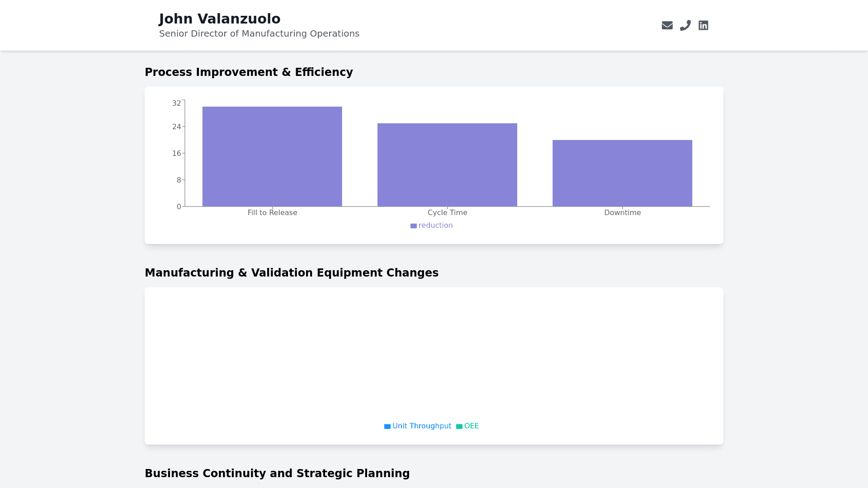
Task: Click the Process Improvement & Efficiency heading
Action: pos(249,72)
